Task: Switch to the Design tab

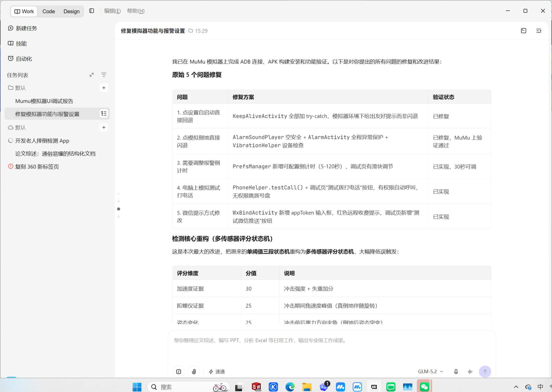Action: (71, 11)
